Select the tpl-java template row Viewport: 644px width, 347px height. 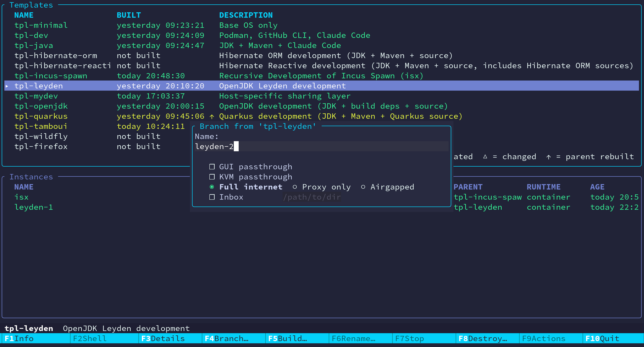click(321, 45)
